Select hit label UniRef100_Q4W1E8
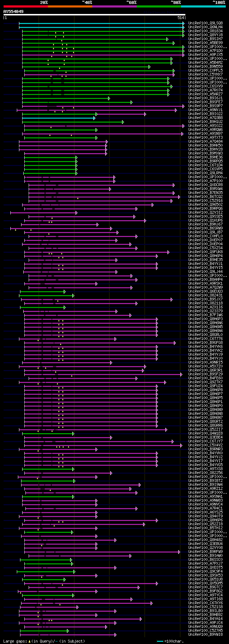This screenshot has width=229, height=644. [205, 433]
